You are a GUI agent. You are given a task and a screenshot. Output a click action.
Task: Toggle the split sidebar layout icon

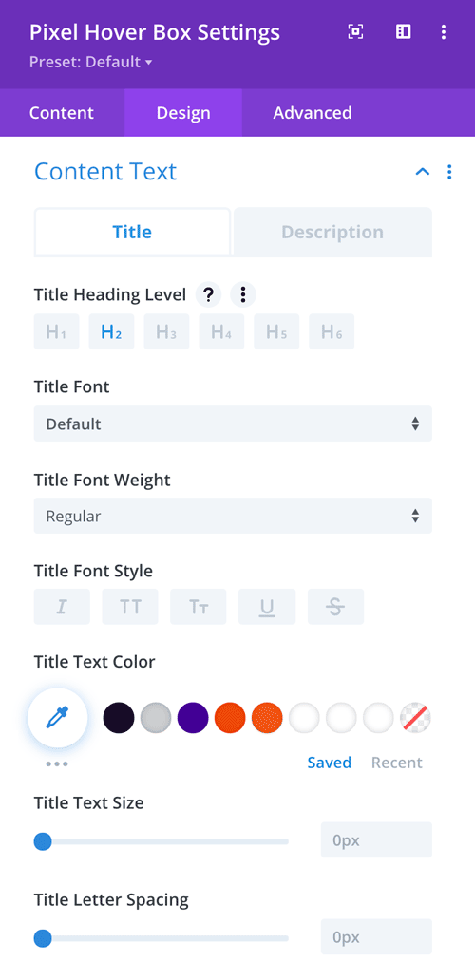point(404,32)
